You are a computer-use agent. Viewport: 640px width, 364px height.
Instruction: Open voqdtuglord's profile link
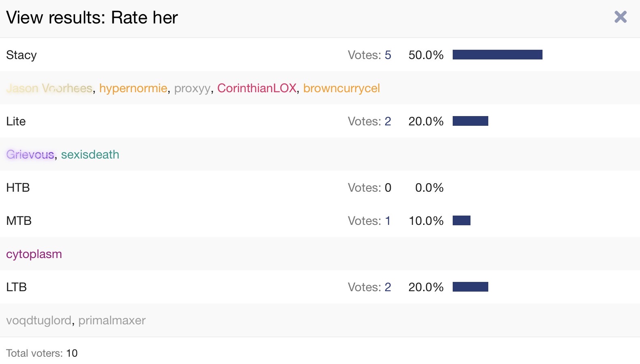pos(39,320)
